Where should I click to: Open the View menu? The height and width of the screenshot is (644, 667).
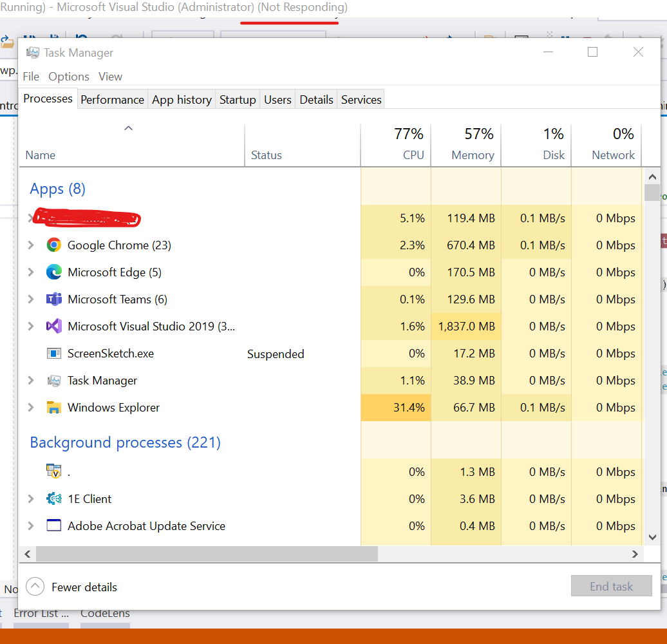tap(110, 77)
